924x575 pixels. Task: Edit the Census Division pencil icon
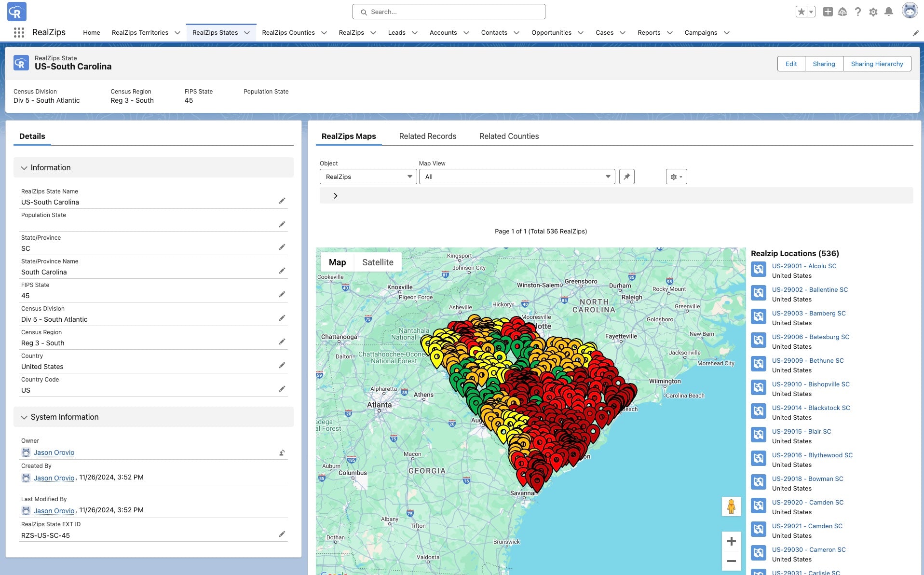click(x=282, y=318)
